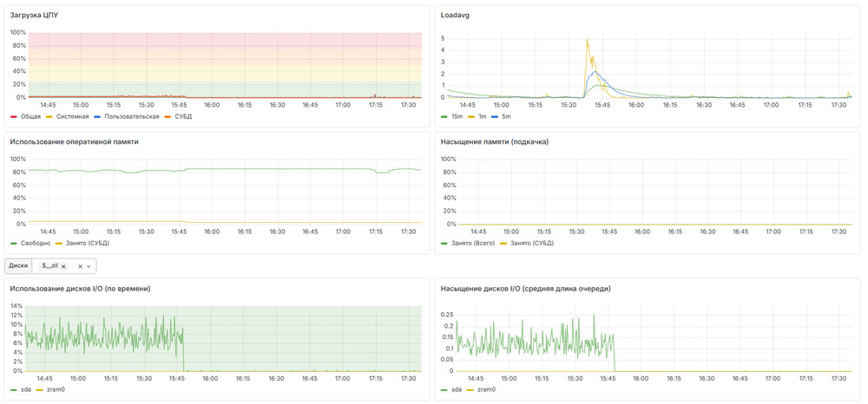868x404 pixels.
Task: Click the Диски variable label
Action: (18, 266)
